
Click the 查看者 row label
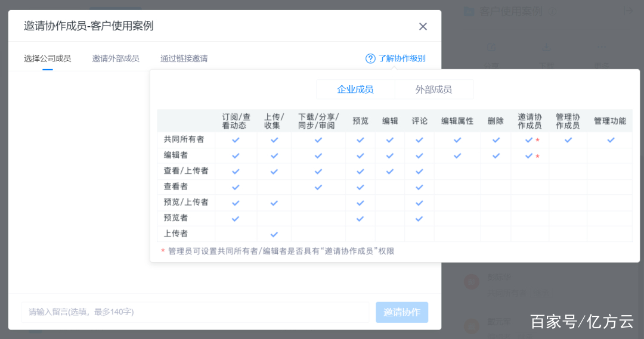(175, 186)
